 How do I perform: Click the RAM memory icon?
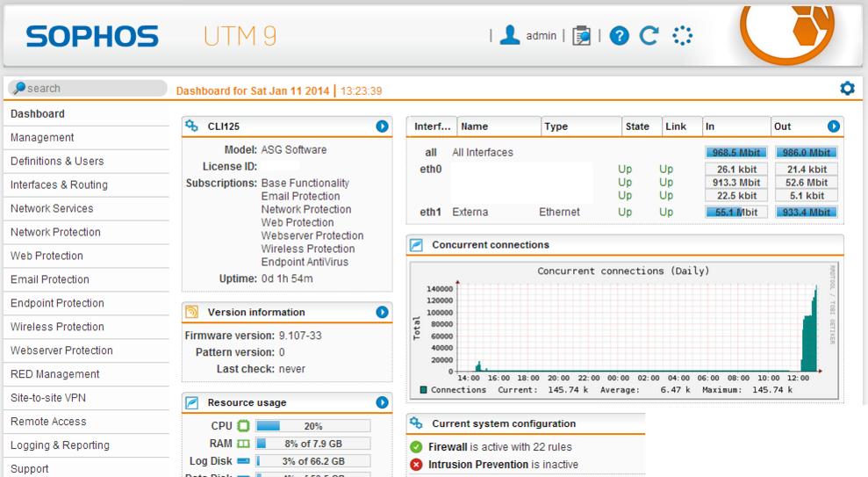point(244,444)
